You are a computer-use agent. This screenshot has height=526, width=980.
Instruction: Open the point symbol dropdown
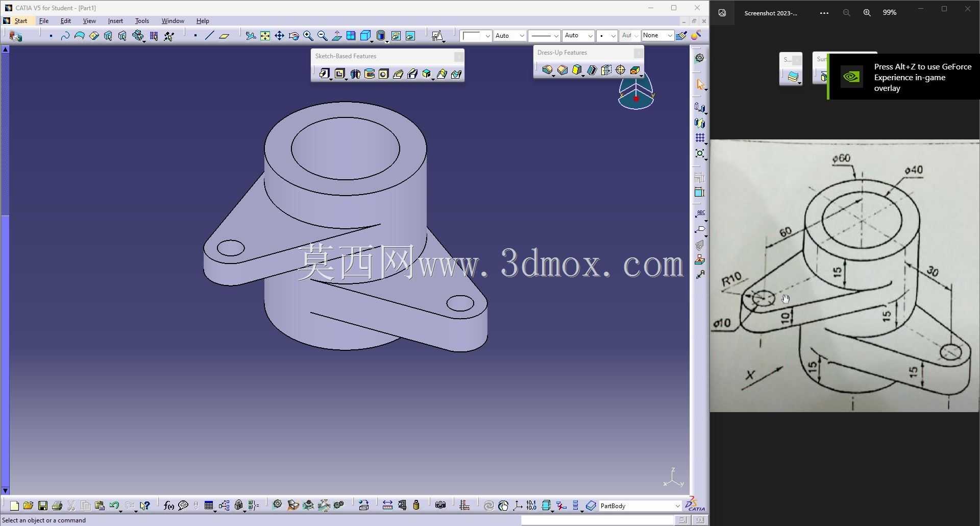pos(613,36)
